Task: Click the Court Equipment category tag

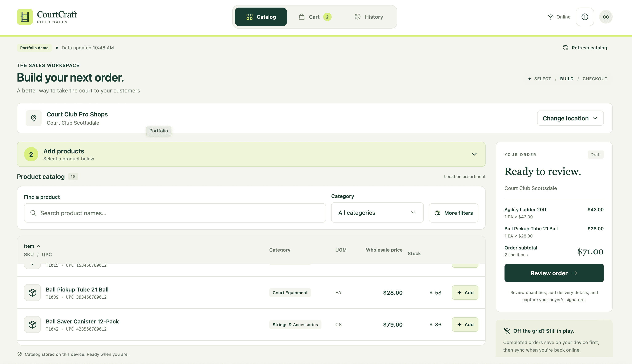Action: tap(290, 293)
